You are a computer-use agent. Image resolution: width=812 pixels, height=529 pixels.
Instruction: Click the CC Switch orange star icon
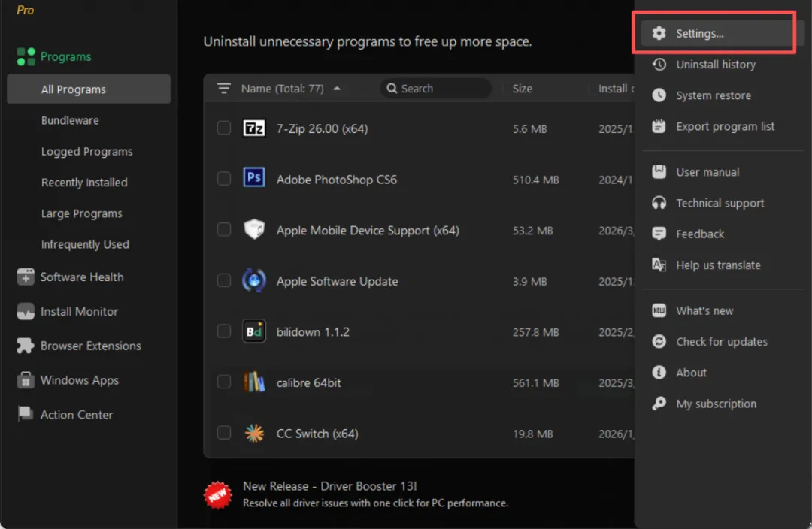tap(254, 434)
